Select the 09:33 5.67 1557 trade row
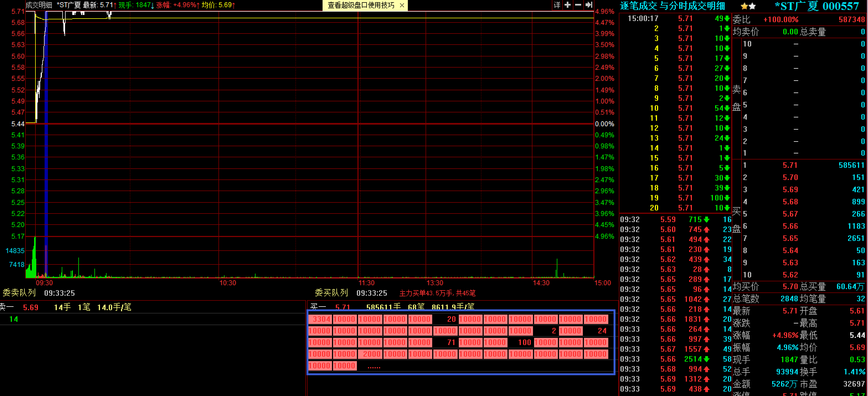This screenshot has width=868, height=396. [x=675, y=349]
